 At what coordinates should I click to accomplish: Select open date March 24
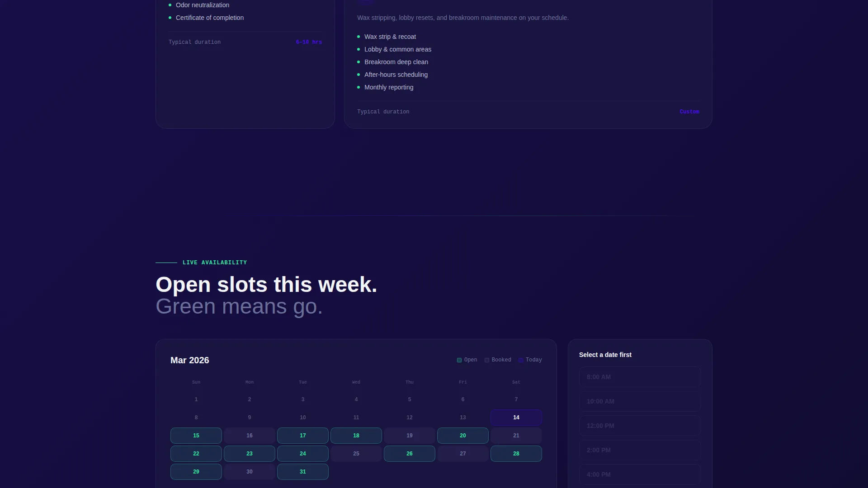pos(302,453)
